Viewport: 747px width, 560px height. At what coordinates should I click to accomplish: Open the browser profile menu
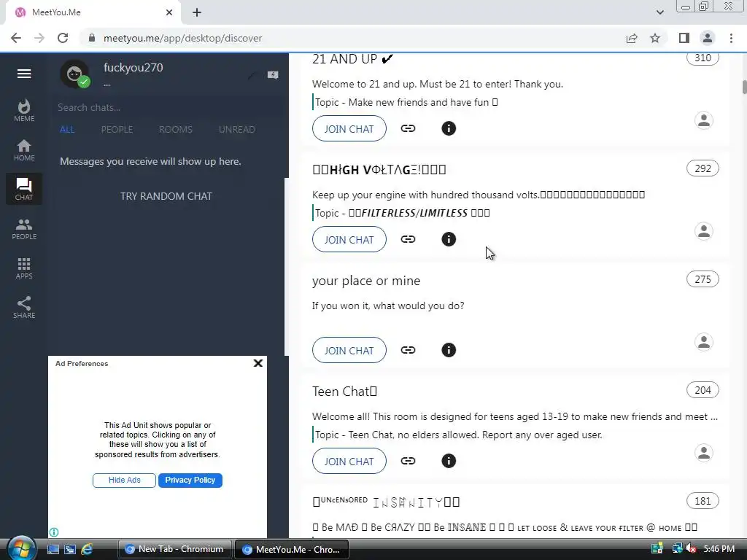(708, 38)
